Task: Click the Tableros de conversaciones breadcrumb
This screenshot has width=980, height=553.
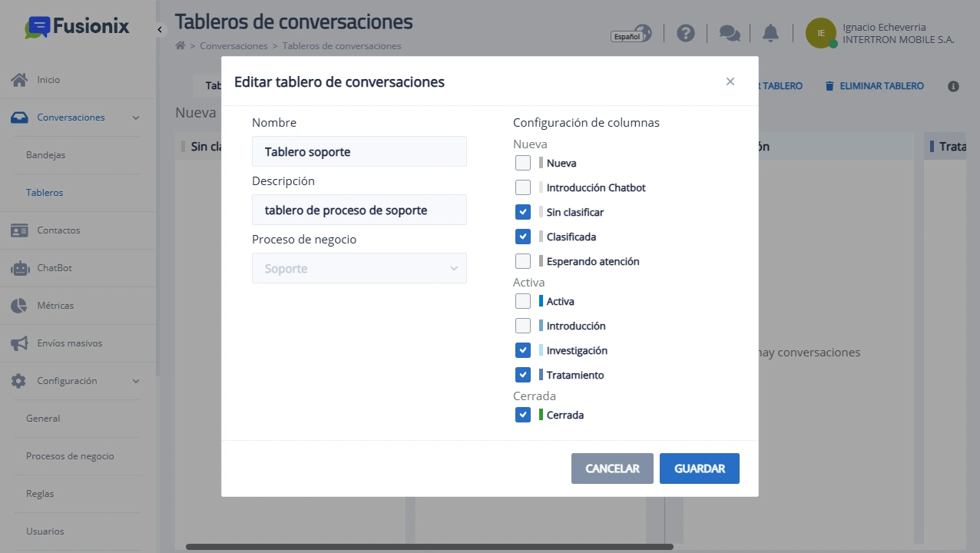Action: point(342,46)
